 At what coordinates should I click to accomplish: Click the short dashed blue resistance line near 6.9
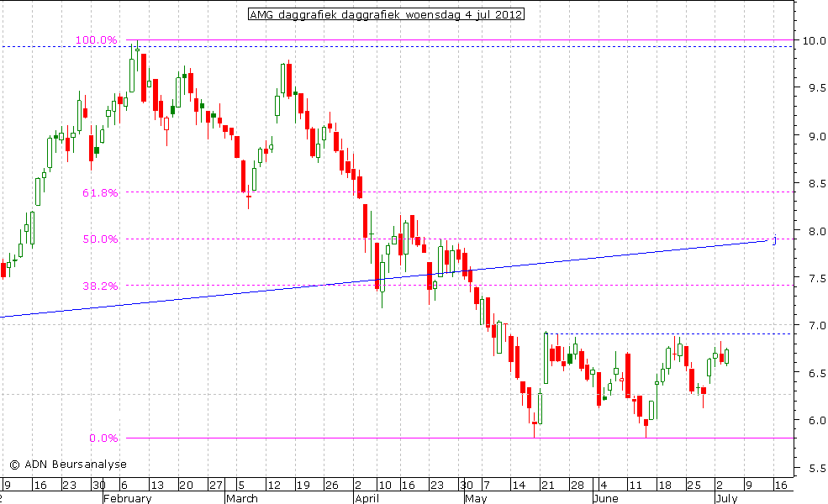(x=670, y=334)
